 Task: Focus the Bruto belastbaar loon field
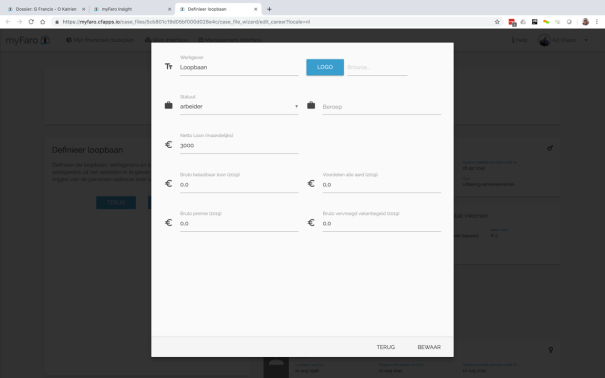pyautogui.click(x=239, y=185)
